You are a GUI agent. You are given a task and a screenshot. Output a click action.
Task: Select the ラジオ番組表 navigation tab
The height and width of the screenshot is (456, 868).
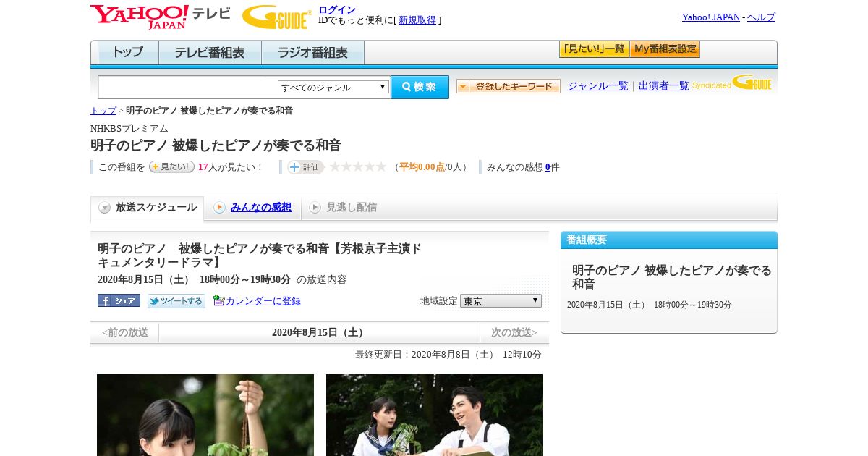(312, 53)
